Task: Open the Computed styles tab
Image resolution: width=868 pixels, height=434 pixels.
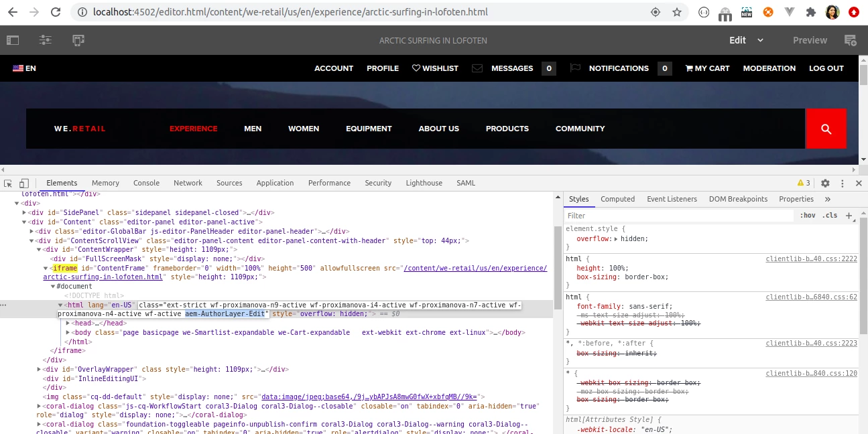Action: [617, 199]
